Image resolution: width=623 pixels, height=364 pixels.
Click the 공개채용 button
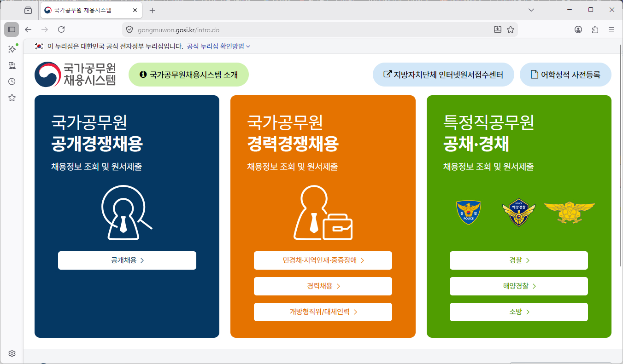(127, 260)
